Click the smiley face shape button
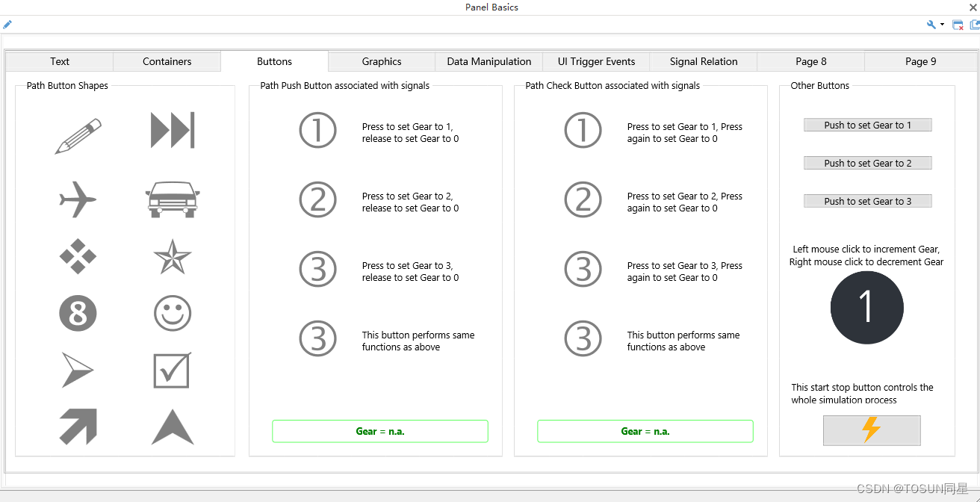 click(x=173, y=313)
